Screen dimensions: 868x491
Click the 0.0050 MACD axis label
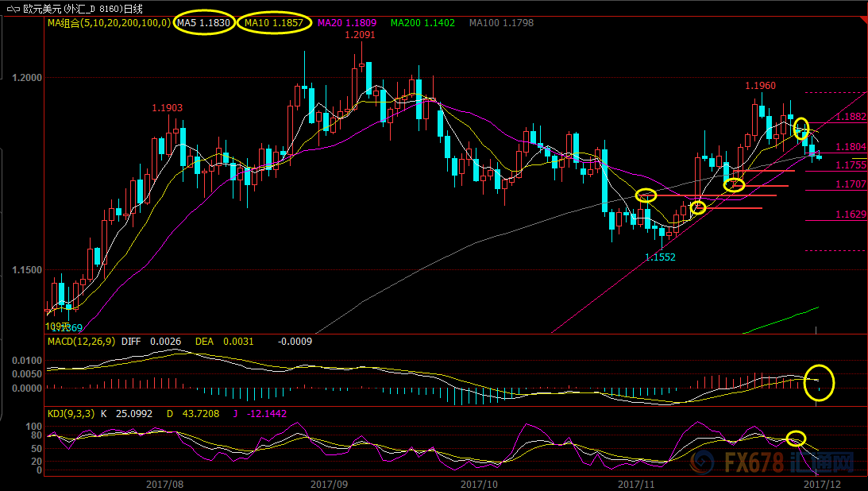pyautogui.click(x=27, y=374)
